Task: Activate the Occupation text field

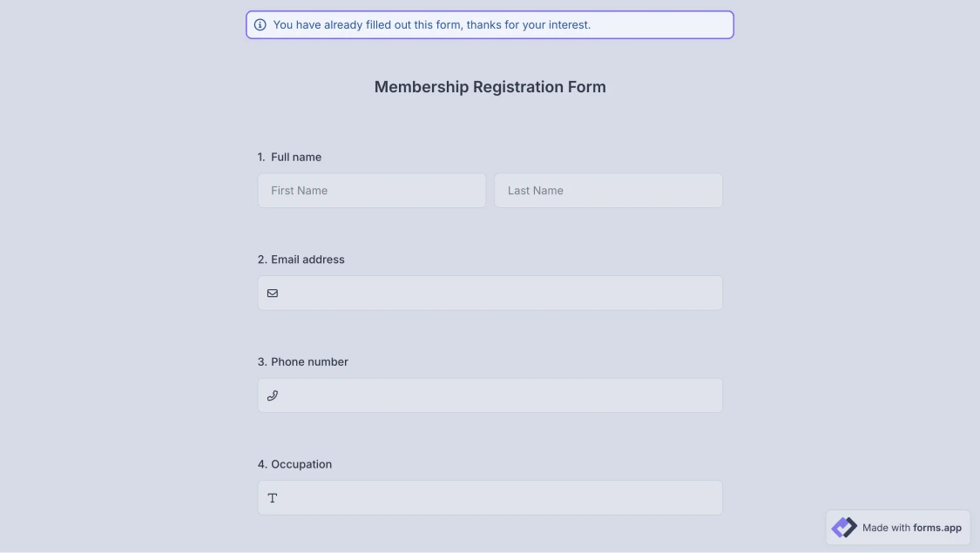Action: pos(497,498)
